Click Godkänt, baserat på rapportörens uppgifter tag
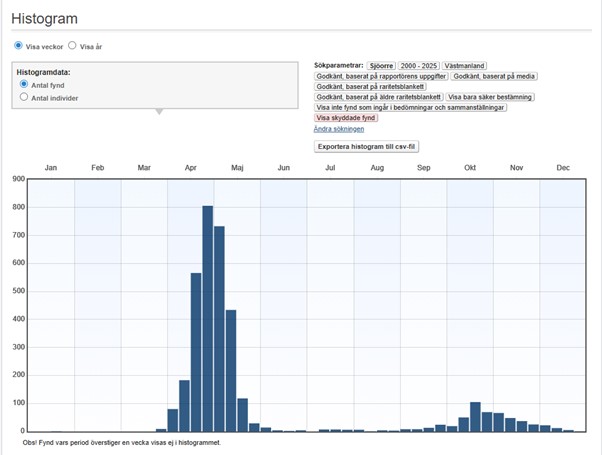This screenshot has height=455, width=602. [x=380, y=76]
